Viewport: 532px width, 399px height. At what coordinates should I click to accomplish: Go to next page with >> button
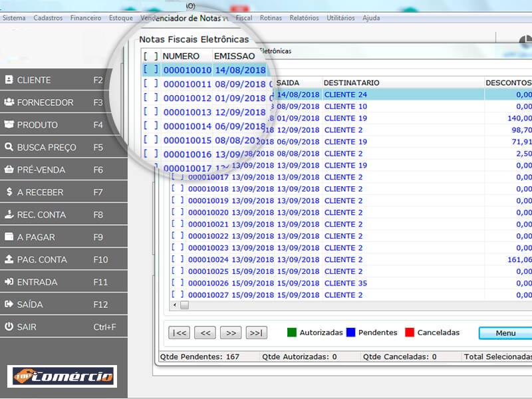pyautogui.click(x=231, y=333)
